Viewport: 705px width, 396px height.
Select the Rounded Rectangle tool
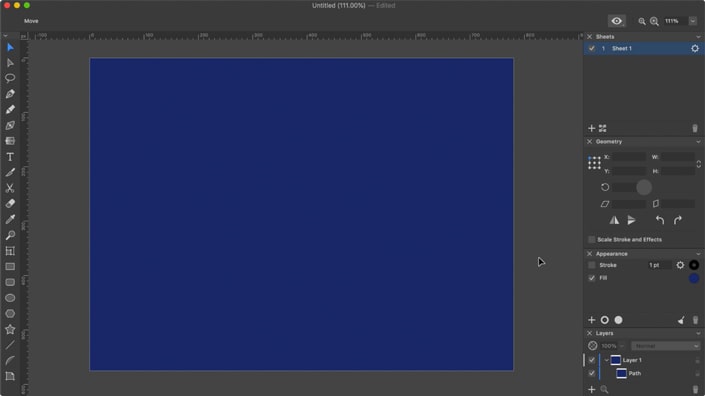[x=10, y=282]
